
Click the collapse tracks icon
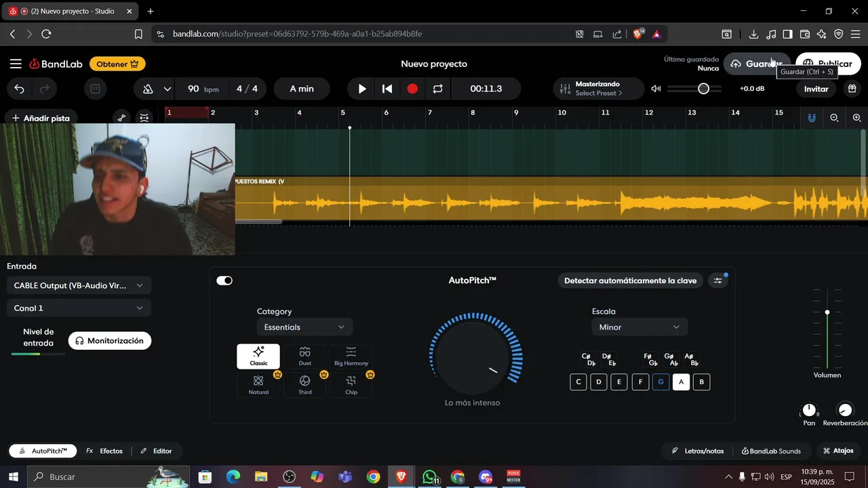[144, 118]
